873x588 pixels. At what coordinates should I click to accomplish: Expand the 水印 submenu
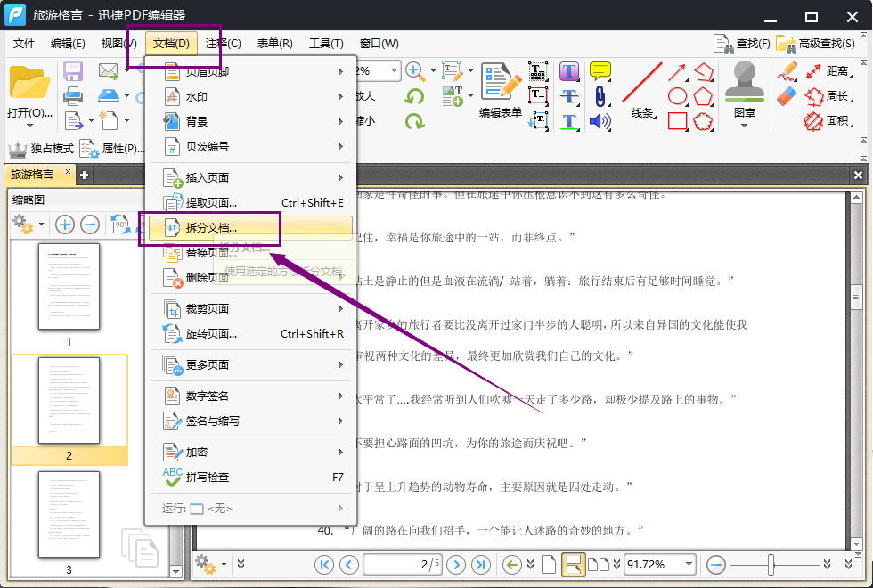click(x=250, y=97)
